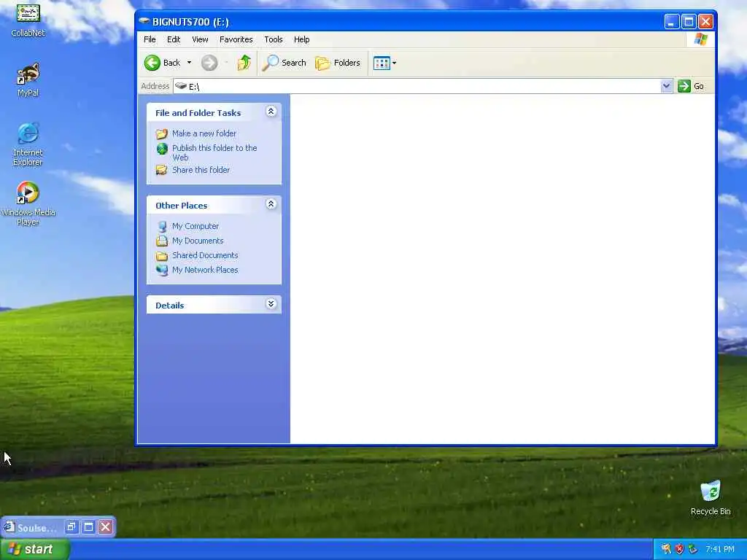Expand the Details panel
747x560 pixels.
pyautogui.click(x=271, y=304)
